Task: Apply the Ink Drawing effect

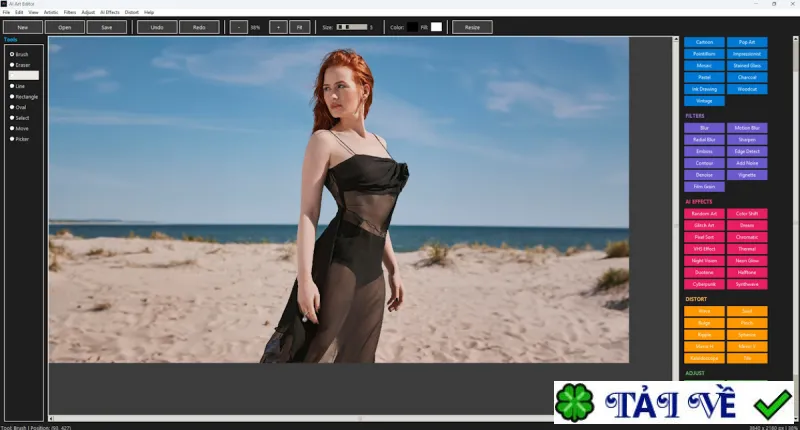Action: [704, 89]
